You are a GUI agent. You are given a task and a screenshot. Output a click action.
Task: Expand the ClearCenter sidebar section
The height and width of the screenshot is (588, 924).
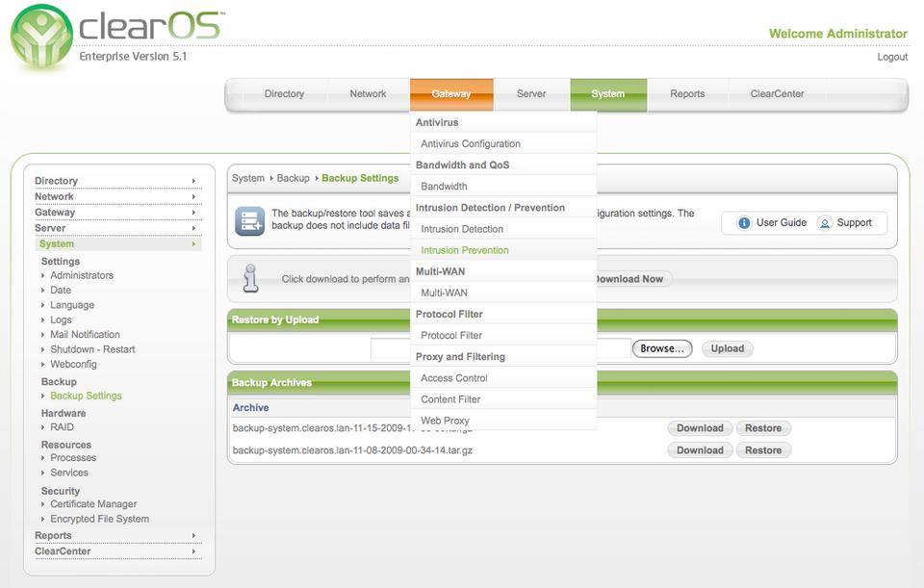tap(116, 551)
